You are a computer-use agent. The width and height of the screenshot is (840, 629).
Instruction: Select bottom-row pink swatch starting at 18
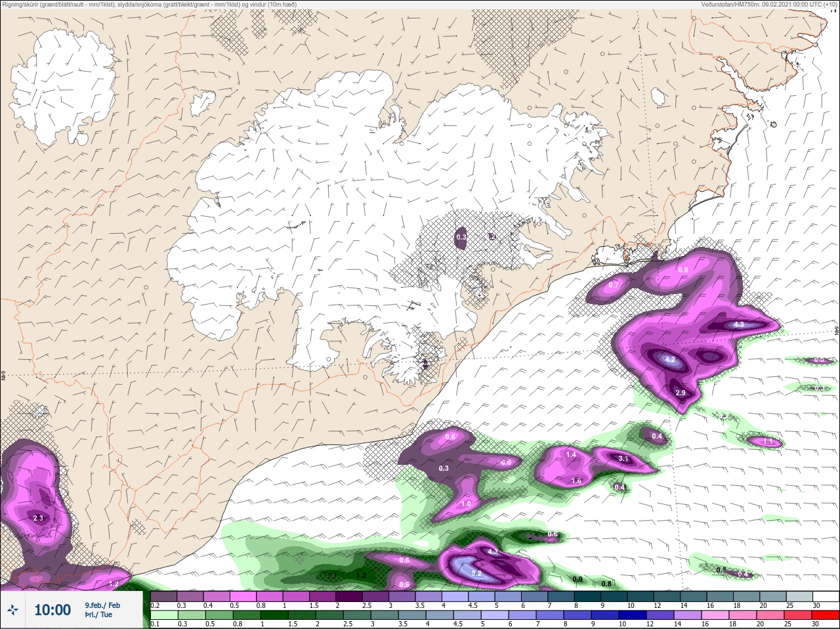(x=742, y=615)
